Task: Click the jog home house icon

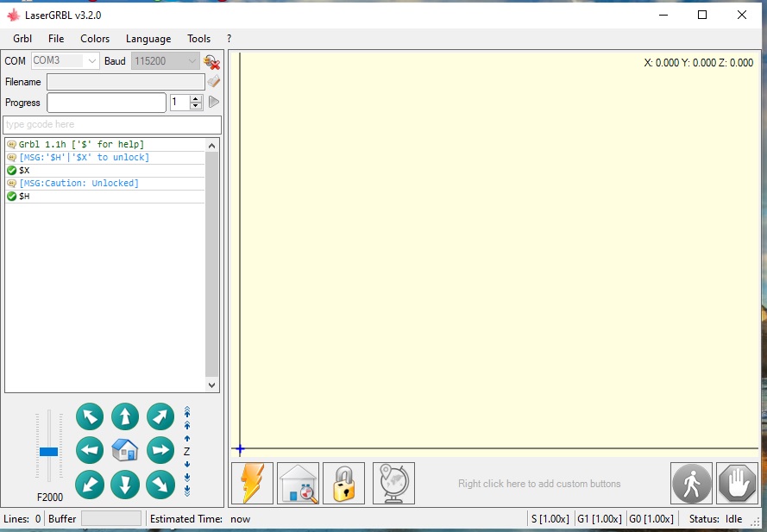Action: tap(125, 450)
